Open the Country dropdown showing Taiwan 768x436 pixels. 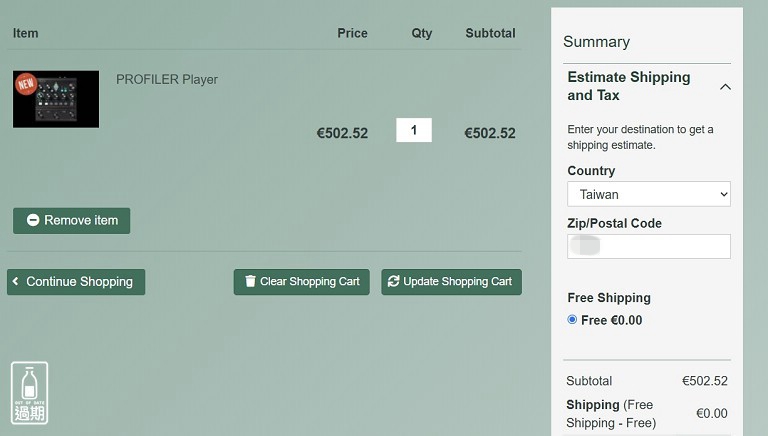click(648, 194)
